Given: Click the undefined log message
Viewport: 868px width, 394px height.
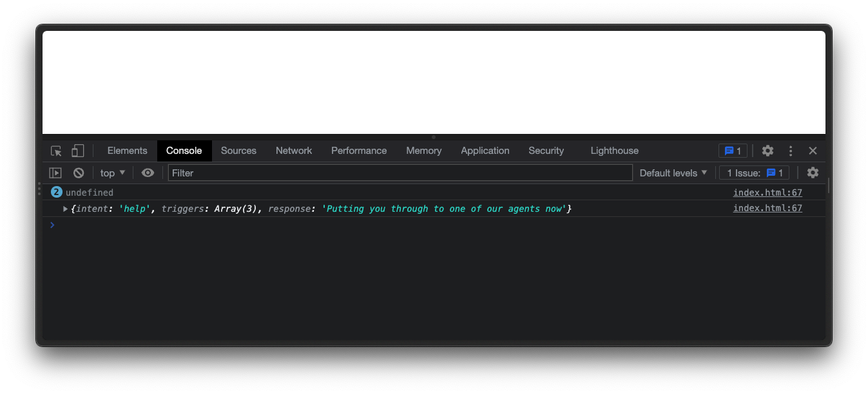Looking at the screenshot, I should [x=90, y=192].
